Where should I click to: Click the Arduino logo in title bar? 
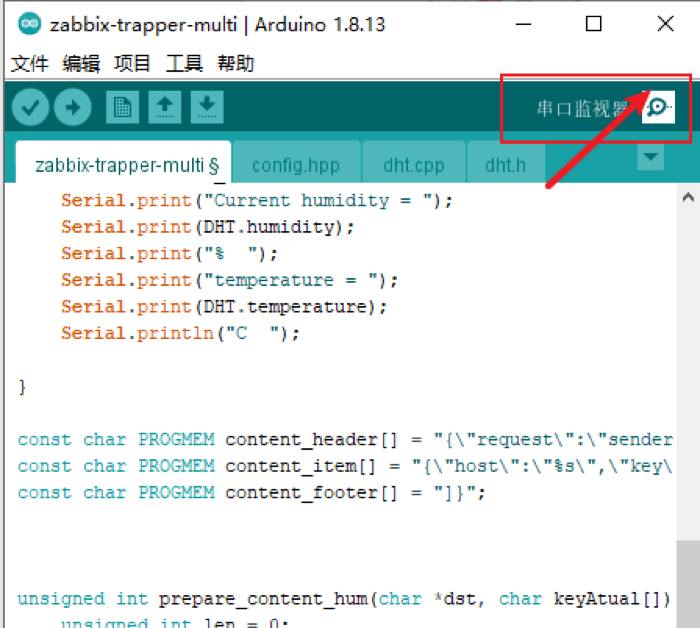29,24
